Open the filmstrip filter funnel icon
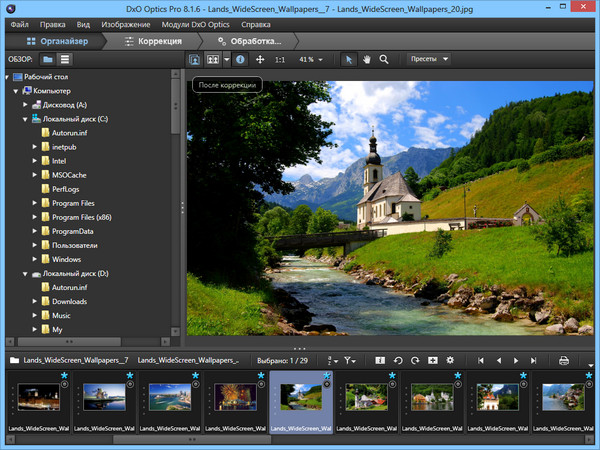This screenshot has height=450, width=600. coord(349,360)
